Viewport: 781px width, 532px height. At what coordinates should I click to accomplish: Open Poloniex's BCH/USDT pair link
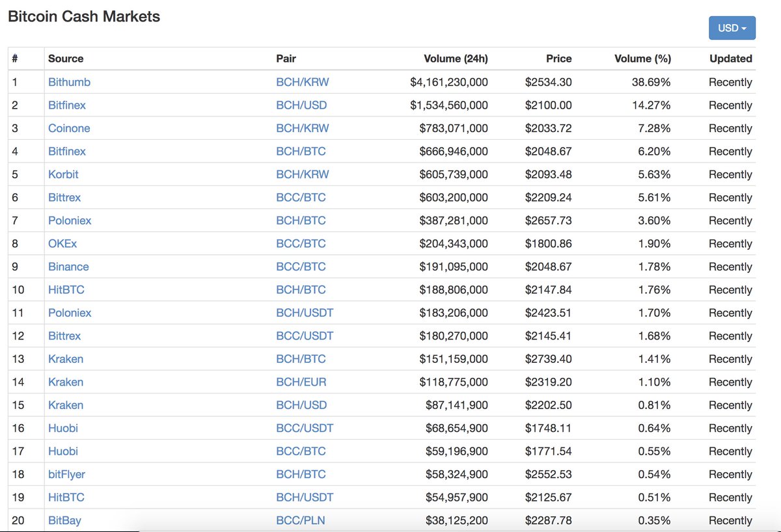point(305,313)
